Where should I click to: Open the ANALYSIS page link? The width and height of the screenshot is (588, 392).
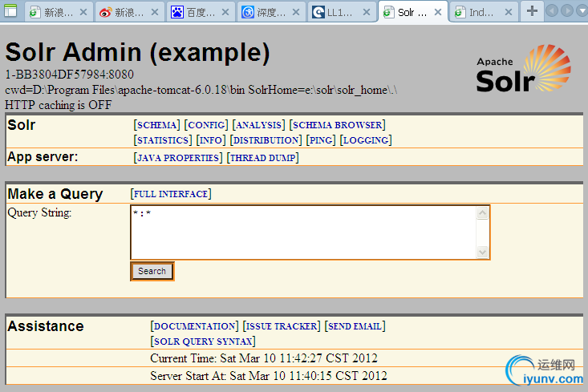258,125
